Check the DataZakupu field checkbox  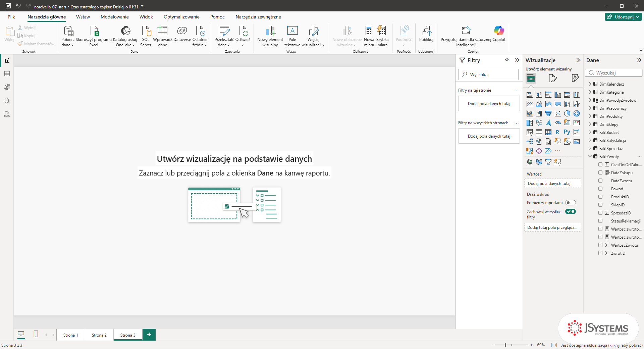(x=600, y=172)
